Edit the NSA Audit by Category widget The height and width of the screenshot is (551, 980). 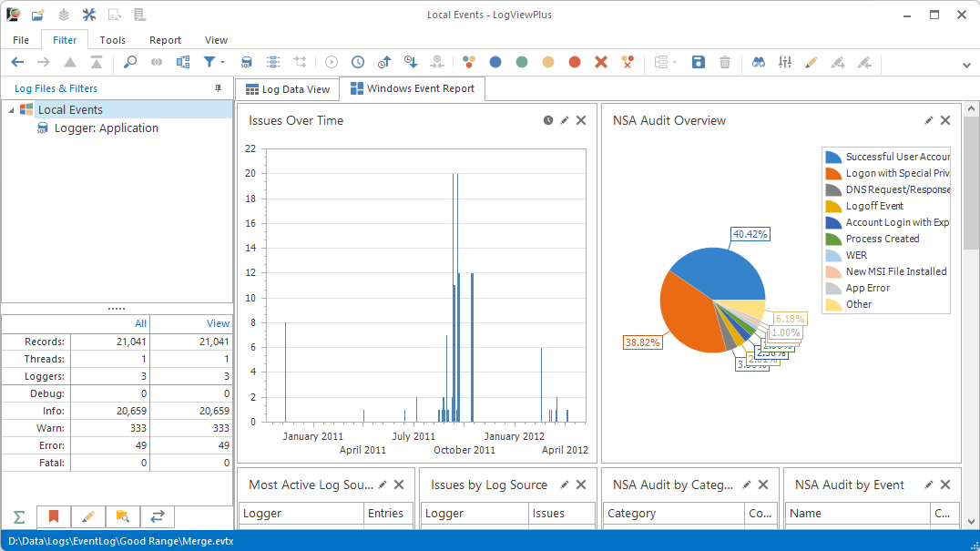(747, 485)
